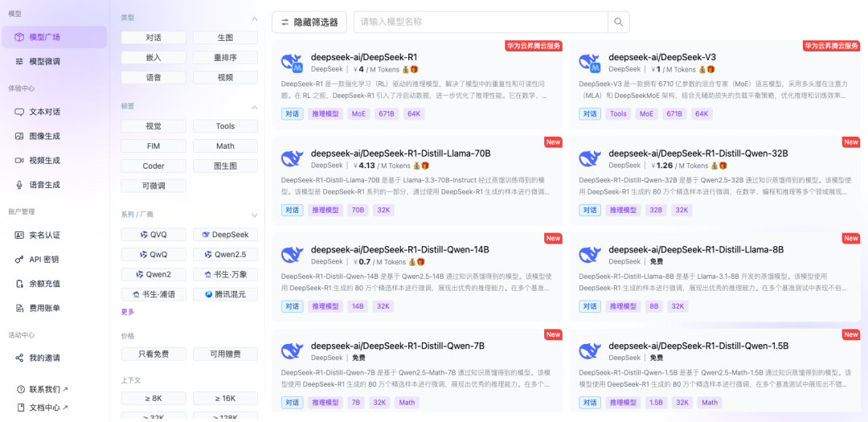Click the 图像生成 picture icon
The height and width of the screenshot is (422, 868).
pyautogui.click(x=19, y=136)
